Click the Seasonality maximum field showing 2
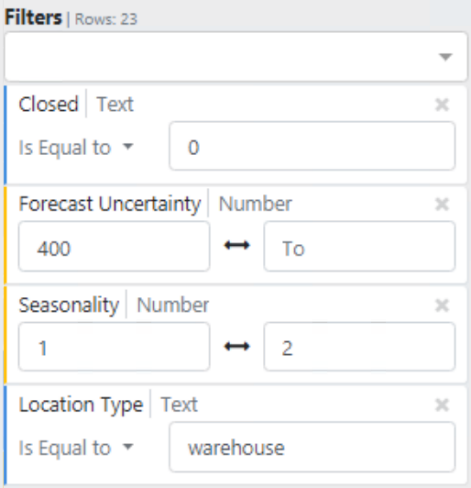471x488 pixels. tap(359, 347)
